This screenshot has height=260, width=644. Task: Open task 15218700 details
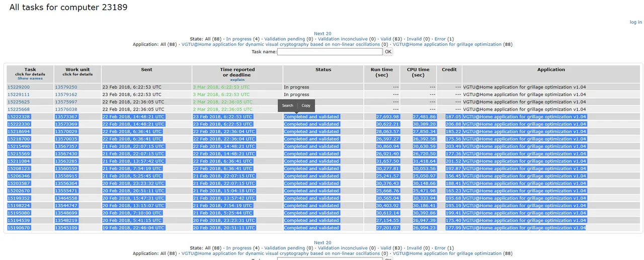point(19,139)
